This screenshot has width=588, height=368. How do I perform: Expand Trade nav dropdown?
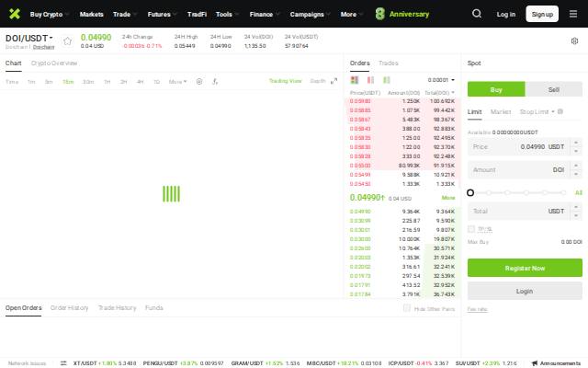pos(125,15)
